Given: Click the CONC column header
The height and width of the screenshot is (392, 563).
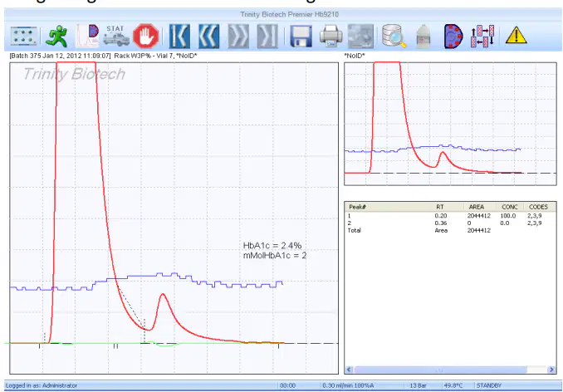Looking at the screenshot, I should pyautogui.click(x=510, y=207).
